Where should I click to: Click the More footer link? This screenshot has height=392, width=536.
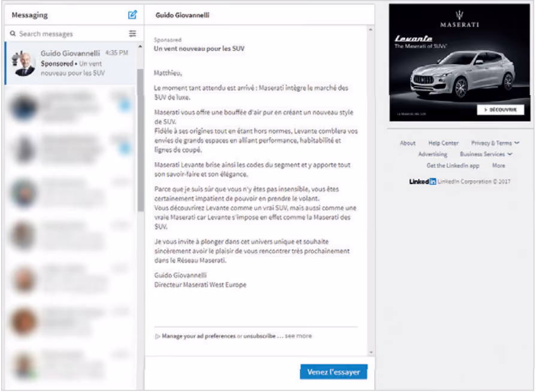click(498, 166)
